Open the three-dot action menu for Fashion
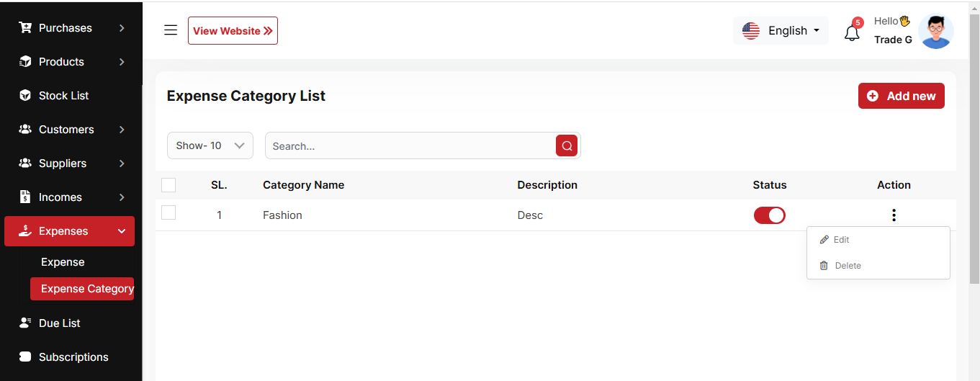The height and width of the screenshot is (381, 980). point(894,215)
